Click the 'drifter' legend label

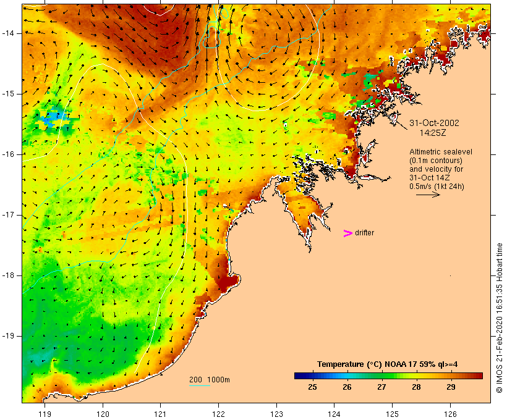(x=364, y=233)
